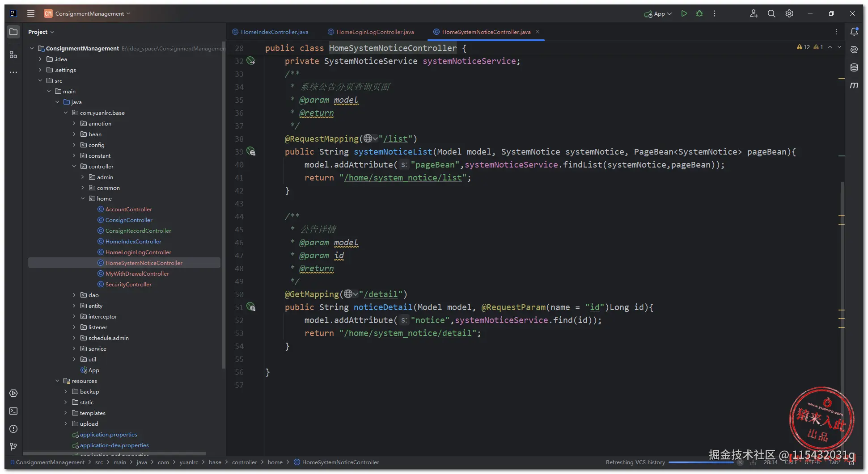Open the Project view selector dropdown
Viewport: 868px width, 474px height.
(41, 32)
